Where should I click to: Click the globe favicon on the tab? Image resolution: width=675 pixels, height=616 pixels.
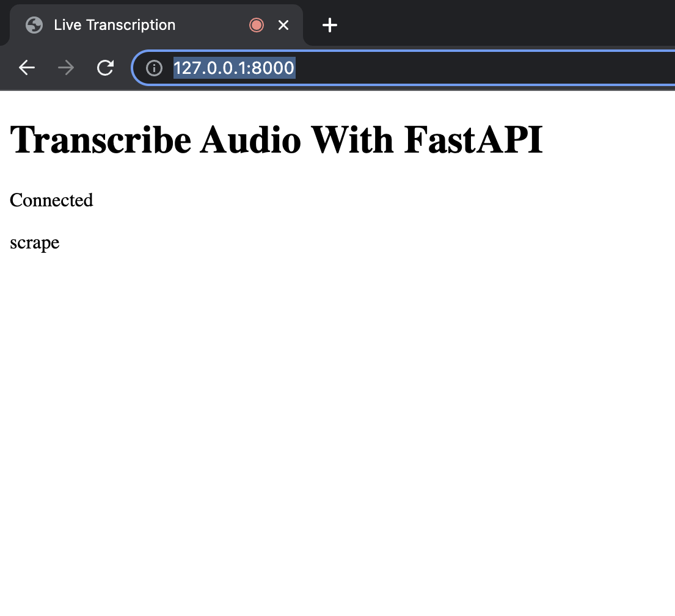click(34, 25)
